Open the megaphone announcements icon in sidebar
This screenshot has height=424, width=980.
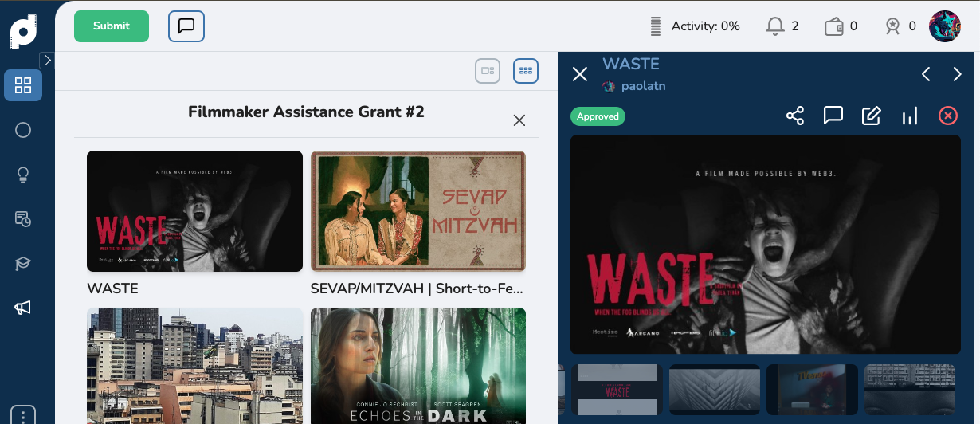pos(23,308)
